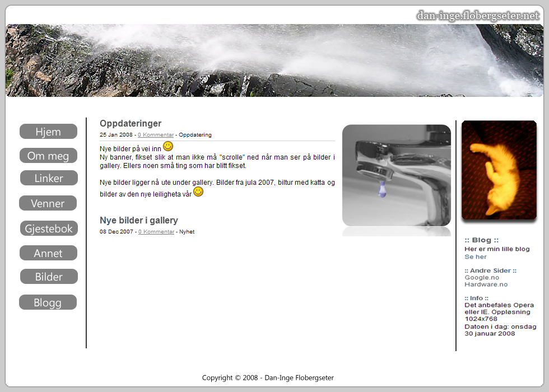Screen dimensions: 549x392
Task: Click smiley after 'leiligheta vår'
Action: (198, 192)
